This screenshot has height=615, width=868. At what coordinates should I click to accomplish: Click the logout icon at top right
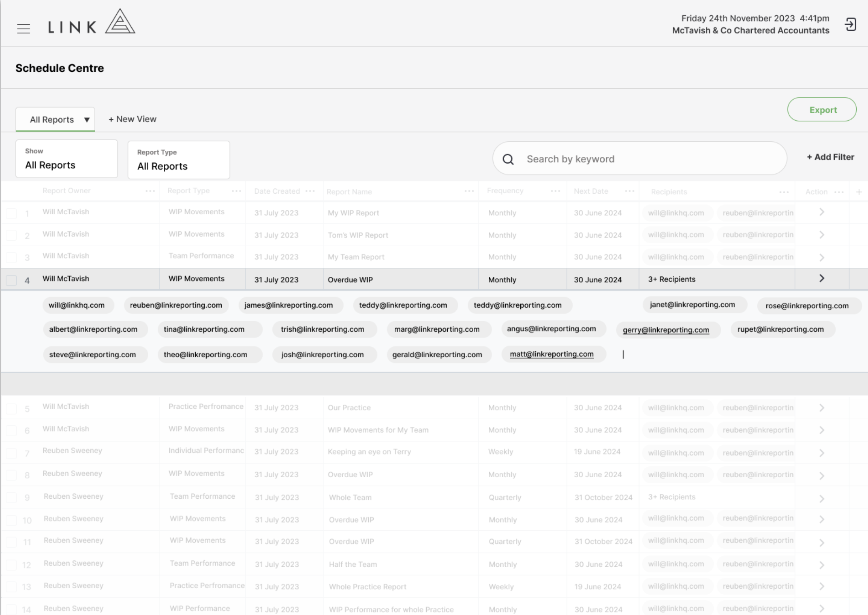coord(850,24)
